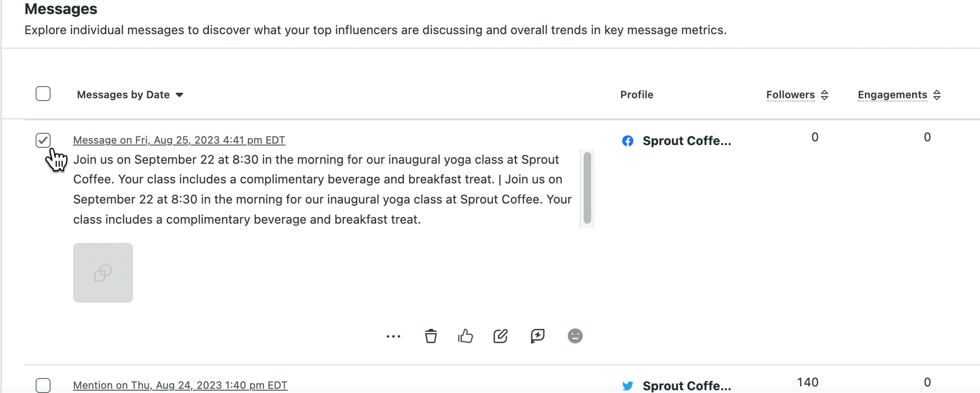Open Message on Fri, Aug 25 link
Screen dimensions: 980x393
[x=179, y=139]
